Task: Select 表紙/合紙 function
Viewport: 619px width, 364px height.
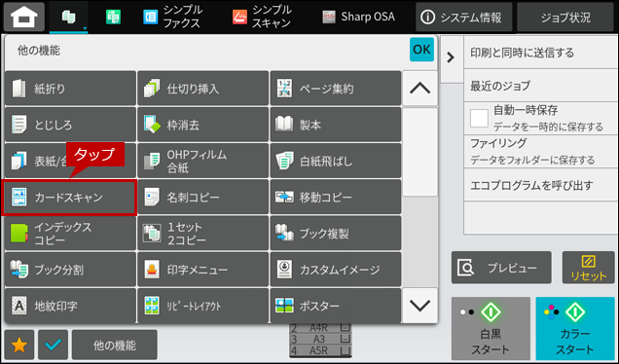Action: (71, 162)
